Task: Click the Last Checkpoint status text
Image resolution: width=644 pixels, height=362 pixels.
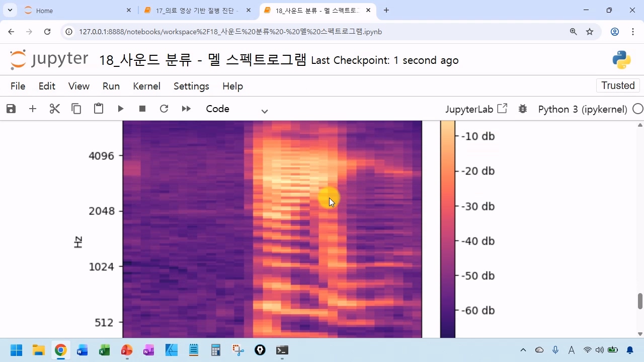Action: tap(385, 60)
